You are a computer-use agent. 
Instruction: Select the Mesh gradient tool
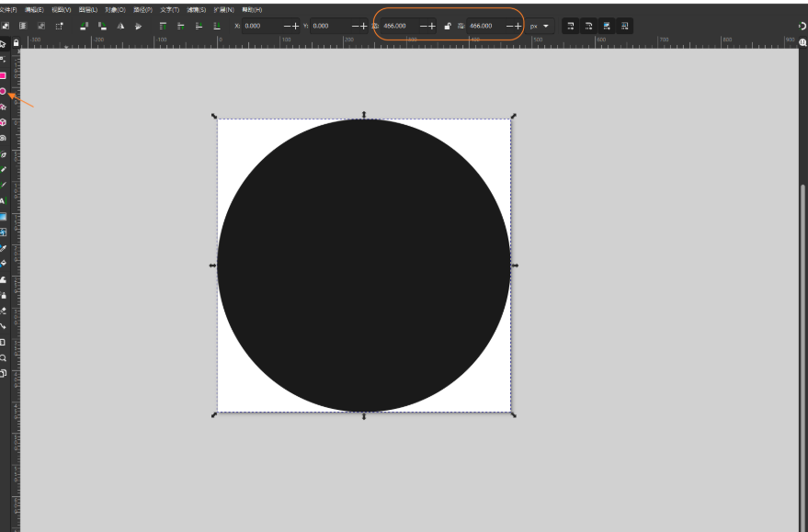(x=3, y=232)
